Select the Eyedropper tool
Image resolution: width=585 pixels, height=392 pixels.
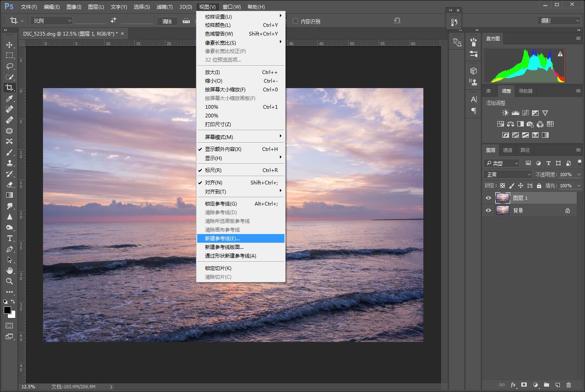coord(9,98)
